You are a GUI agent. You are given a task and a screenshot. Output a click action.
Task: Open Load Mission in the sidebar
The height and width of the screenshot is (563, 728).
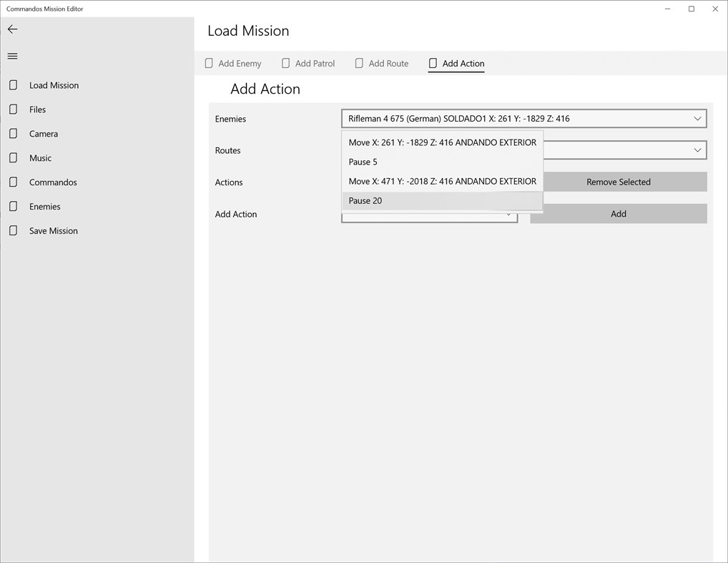[54, 85]
